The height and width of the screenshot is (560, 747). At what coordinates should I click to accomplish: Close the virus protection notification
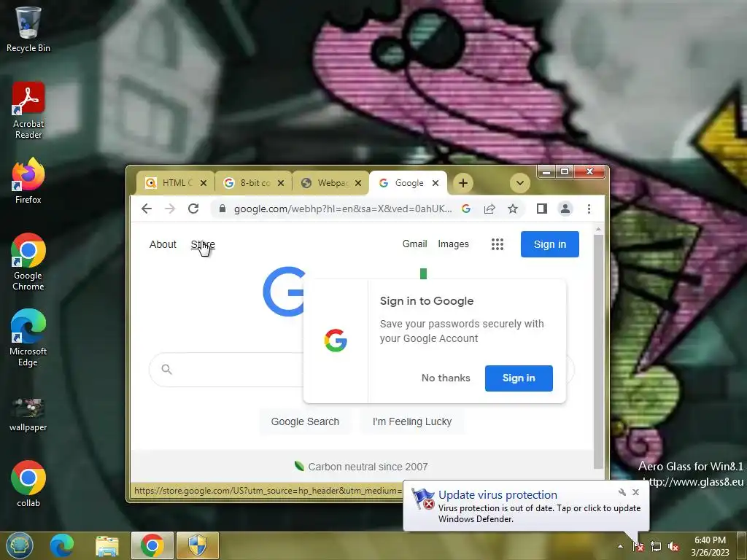pyautogui.click(x=635, y=492)
